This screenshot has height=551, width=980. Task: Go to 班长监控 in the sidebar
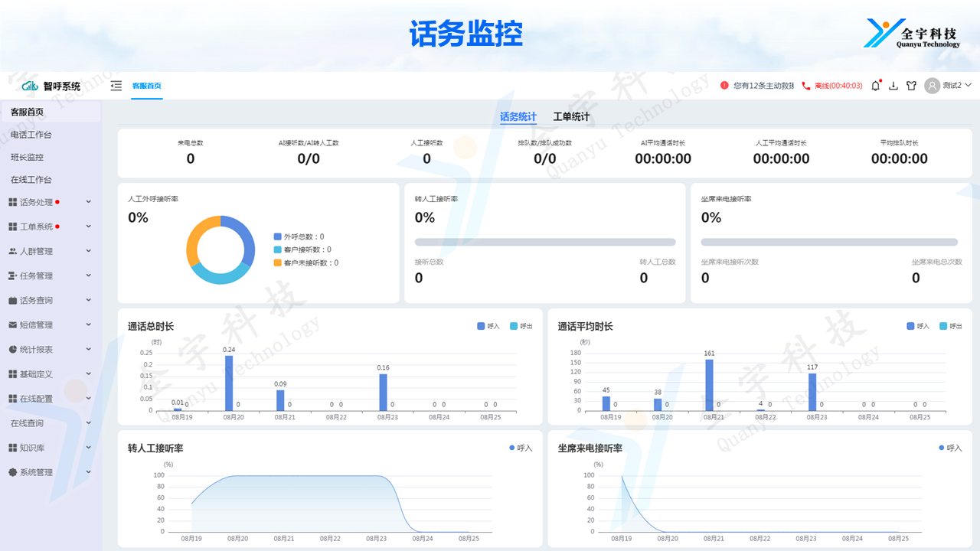pyautogui.click(x=27, y=157)
